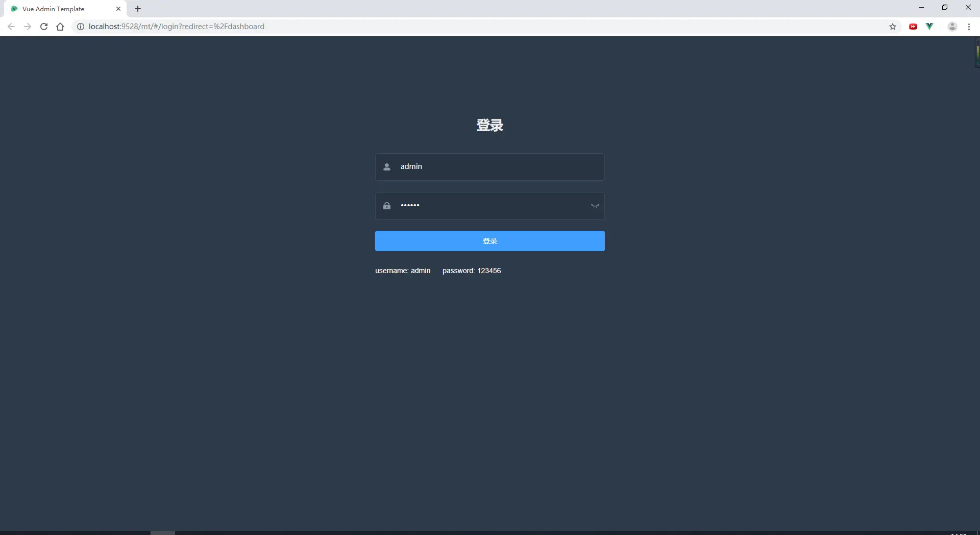Minimize the browser window
Viewport: 980px width, 535px height.
click(921, 7)
